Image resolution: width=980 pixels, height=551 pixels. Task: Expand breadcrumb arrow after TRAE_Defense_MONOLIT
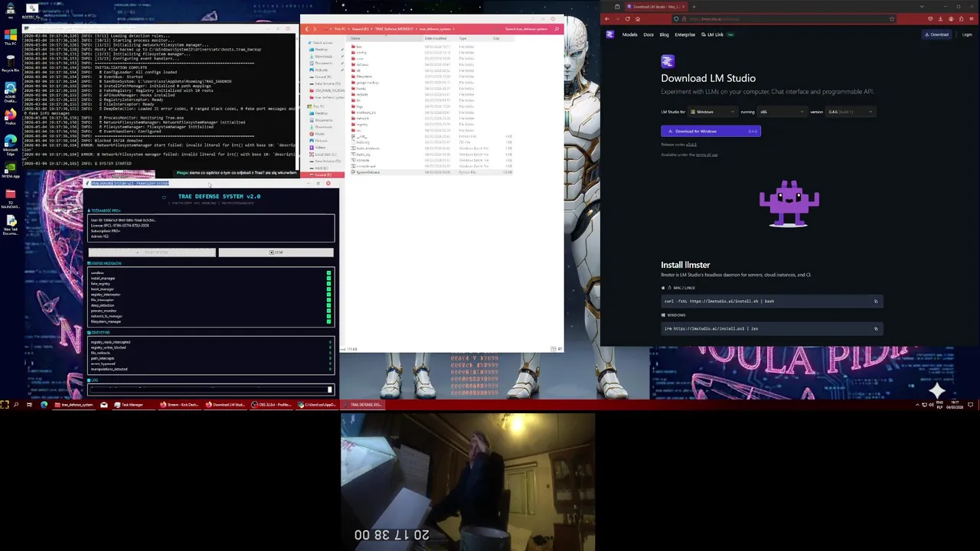[418, 29]
